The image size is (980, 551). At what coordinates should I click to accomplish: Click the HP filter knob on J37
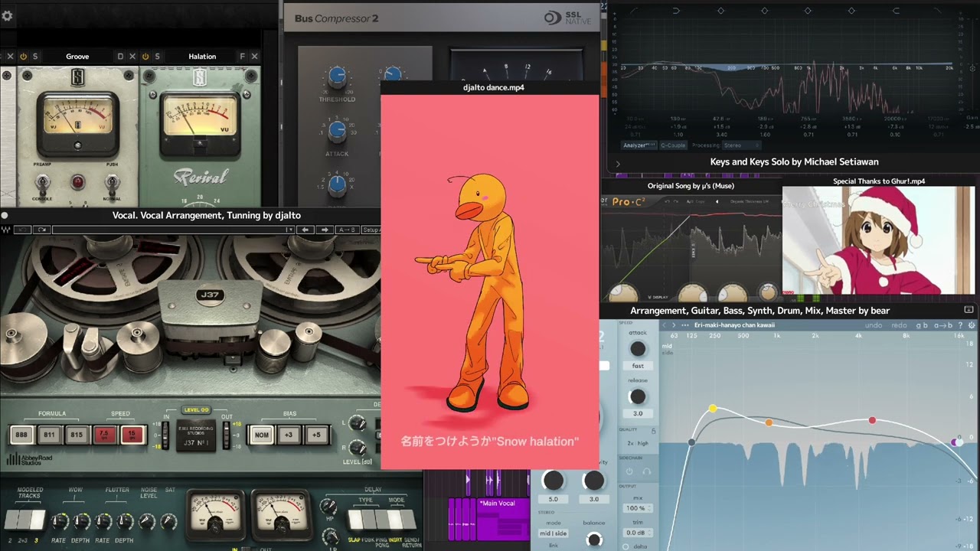click(328, 507)
